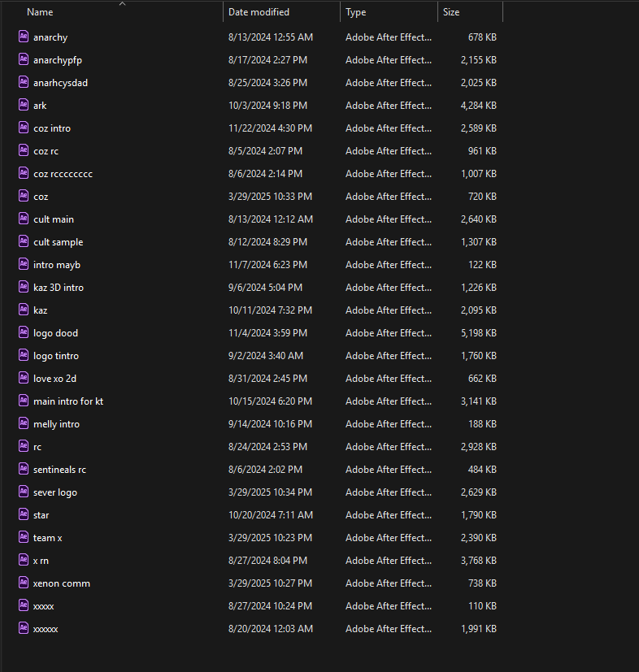Screen dimensions: 639x672
Task: Click the Type cell in the kaz 3D intro row
Action: pyautogui.click(x=389, y=288)
